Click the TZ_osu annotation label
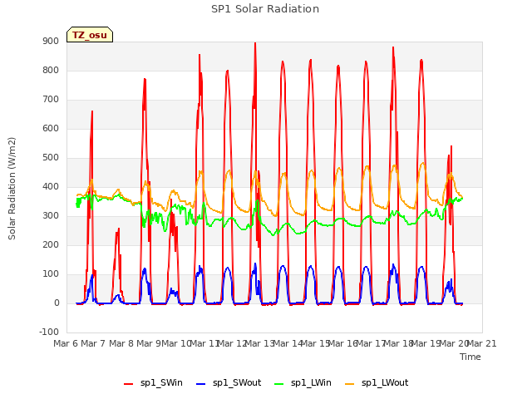The height and width of the screenshot is (399, 532). coord(90,35)
